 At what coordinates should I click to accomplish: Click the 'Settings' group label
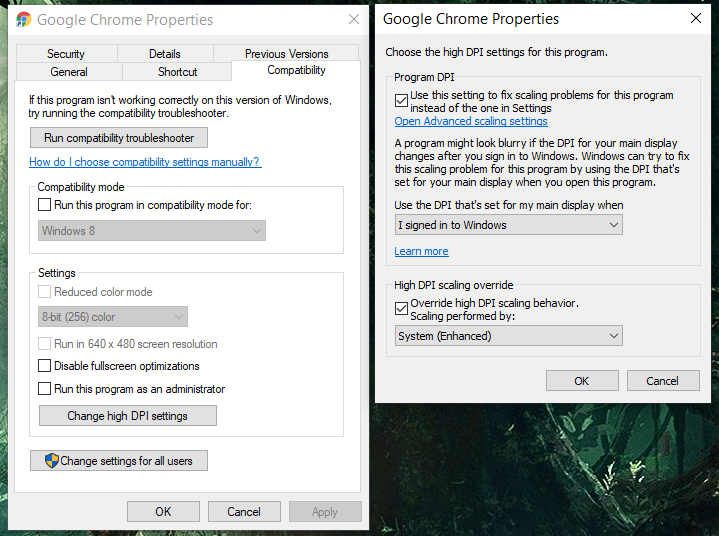(x=56, y=273)
